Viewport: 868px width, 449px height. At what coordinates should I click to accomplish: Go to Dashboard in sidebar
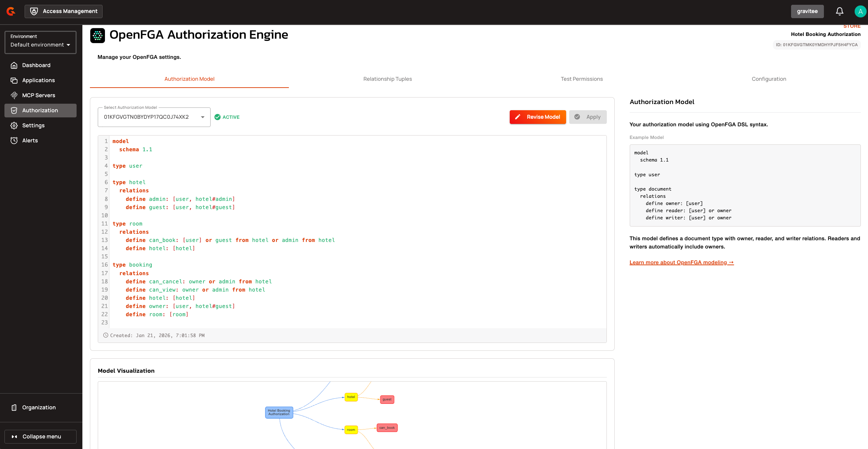click(x=36, y=65)
